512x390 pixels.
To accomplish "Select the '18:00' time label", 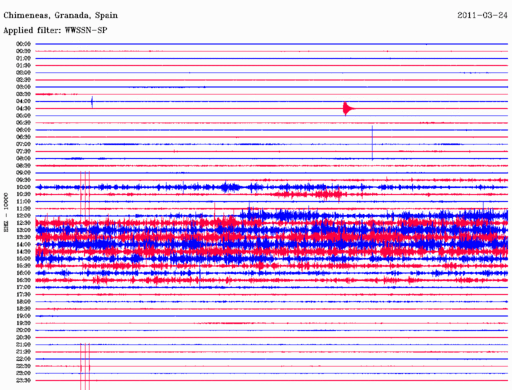I will (23, 302).
